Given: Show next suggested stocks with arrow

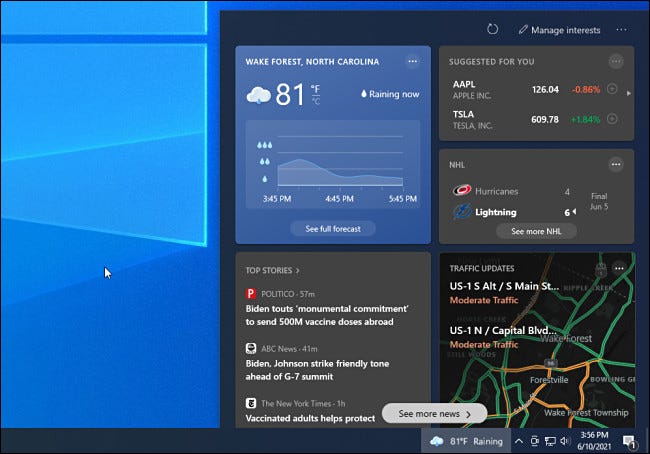Looking at the screenshot, I should coord(628,93).
